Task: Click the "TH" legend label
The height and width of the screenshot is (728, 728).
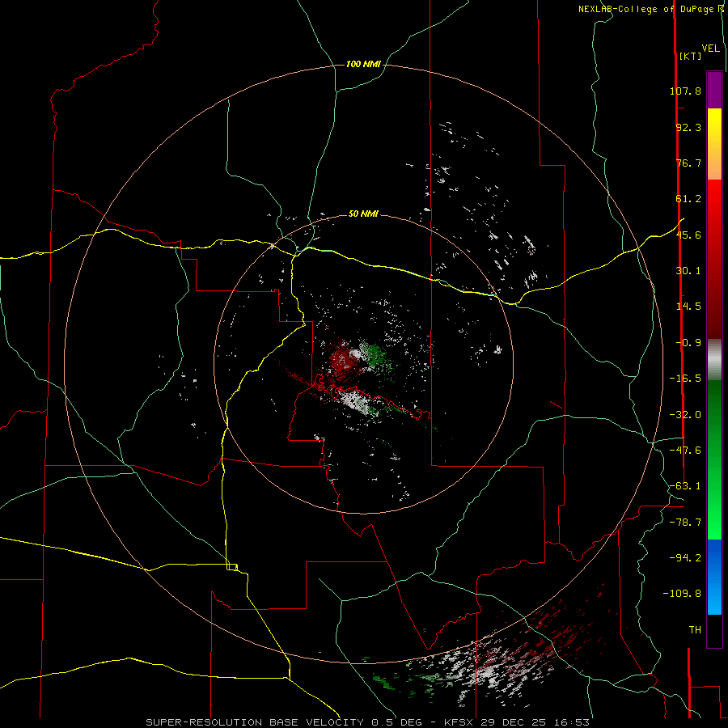Action: pyautogui.click(x=695, y=630)
